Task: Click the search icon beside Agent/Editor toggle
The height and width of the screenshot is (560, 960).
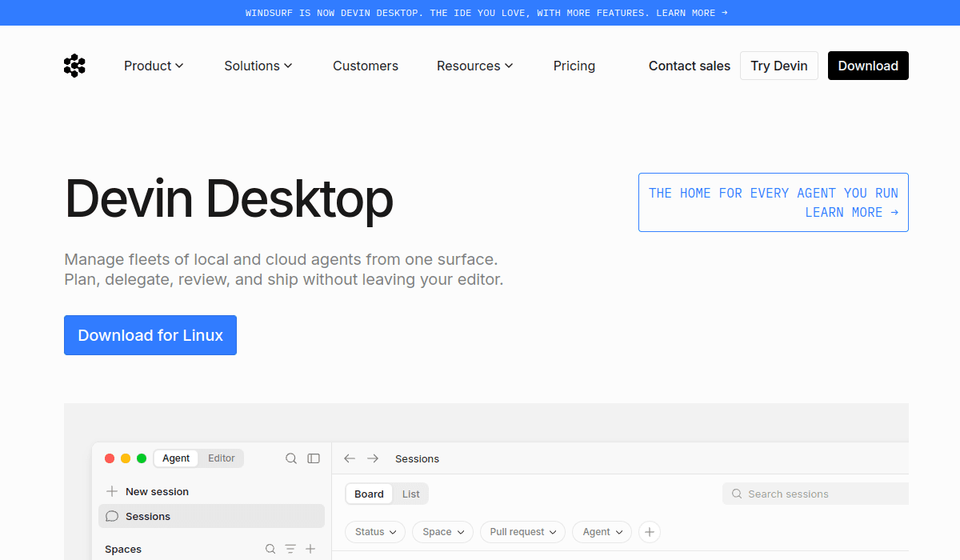Action: pos(291,458)
